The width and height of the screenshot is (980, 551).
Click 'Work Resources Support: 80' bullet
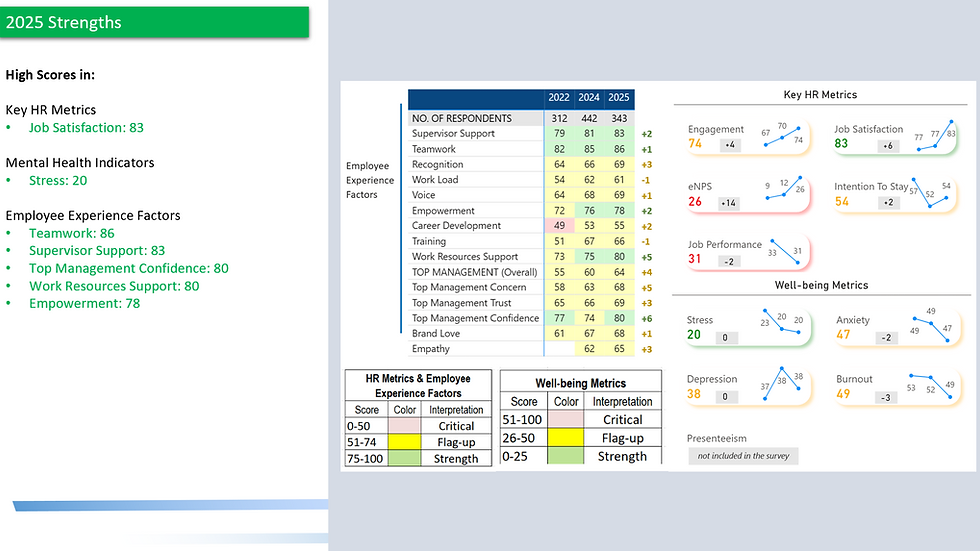[x=114, y=286]
